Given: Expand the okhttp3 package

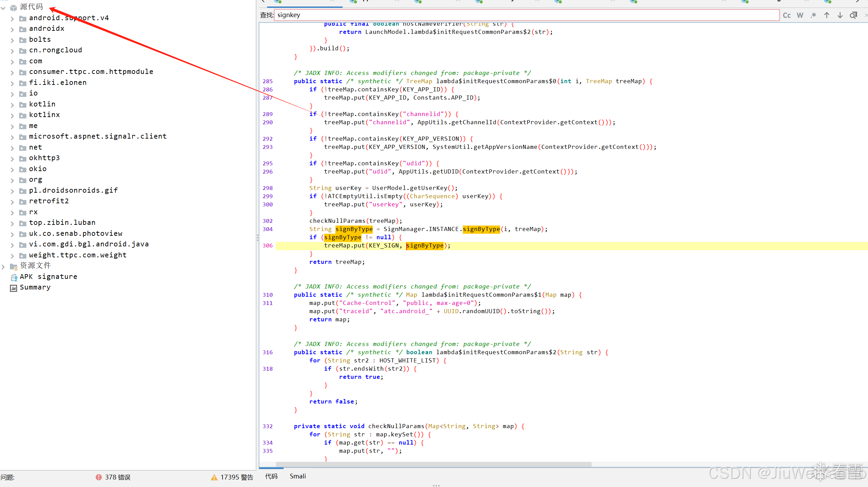Looking at the screenshot, I should [12, 158].
